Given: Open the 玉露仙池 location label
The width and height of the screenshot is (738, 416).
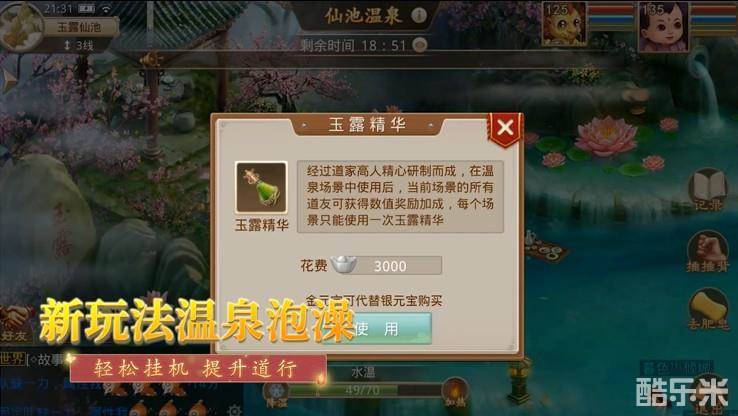Looking at the screenshot, I should click(79, 27).
